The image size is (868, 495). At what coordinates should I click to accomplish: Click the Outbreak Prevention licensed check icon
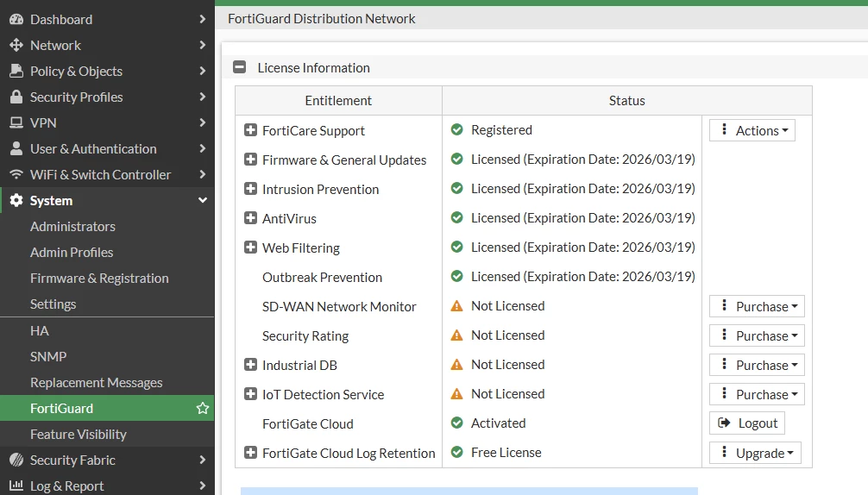pos(456,276)
